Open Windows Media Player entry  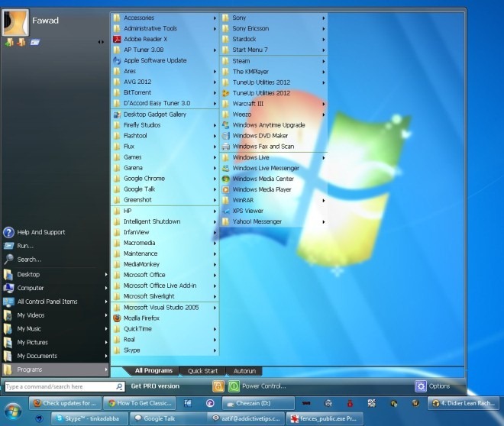click(x=261, y=189)
